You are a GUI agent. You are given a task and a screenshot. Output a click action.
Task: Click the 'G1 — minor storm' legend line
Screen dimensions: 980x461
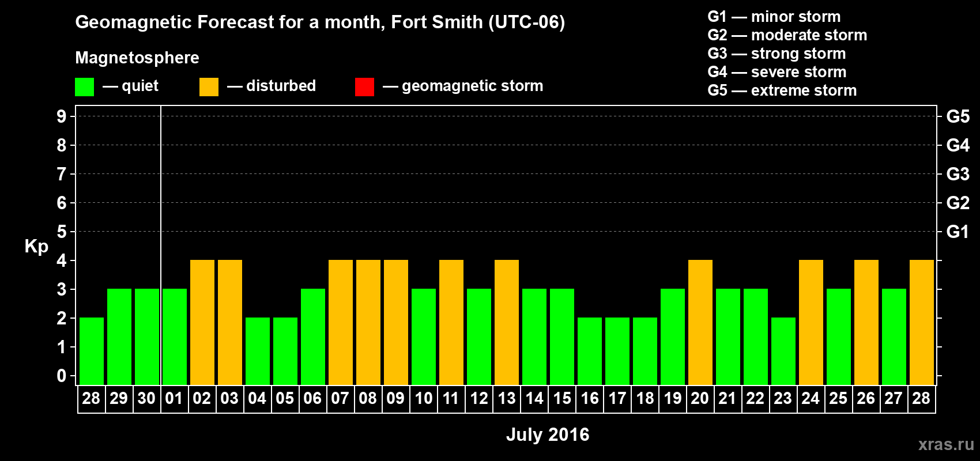774,17
